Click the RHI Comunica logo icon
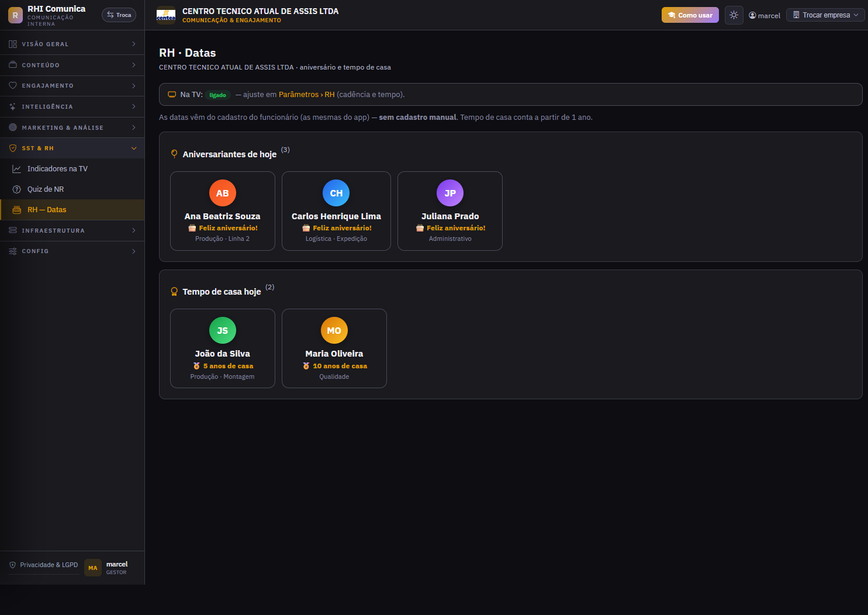The height and width of the screenshot is (615, 868). [x=15, y=15]
